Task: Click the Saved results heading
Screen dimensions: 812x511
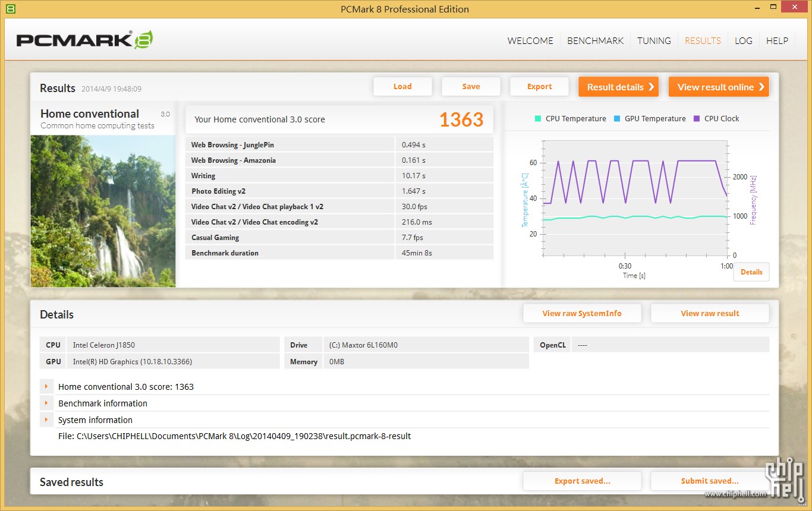Action: click(x=71, y=482)
